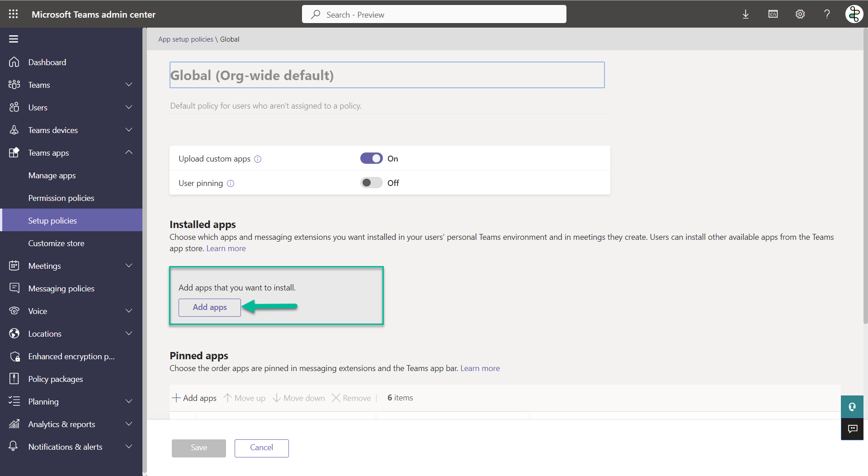Expand the Voice navigation section
The image size is (868, 476).
coord(129,311)
